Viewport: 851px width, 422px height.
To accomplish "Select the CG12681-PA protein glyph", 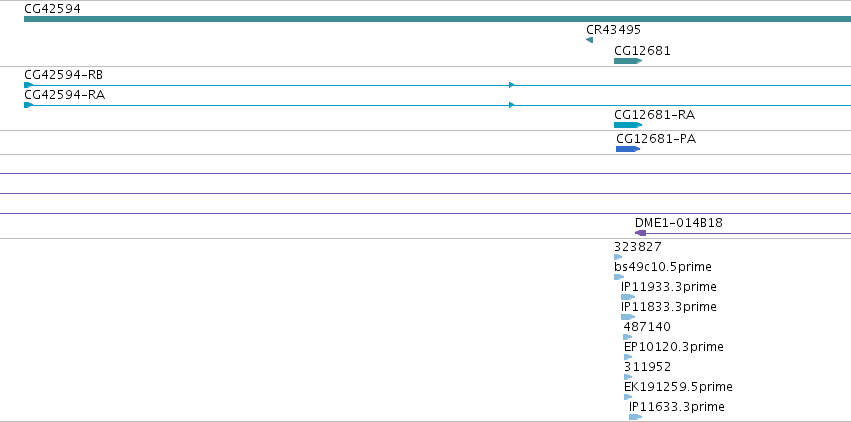I will 628,149.
